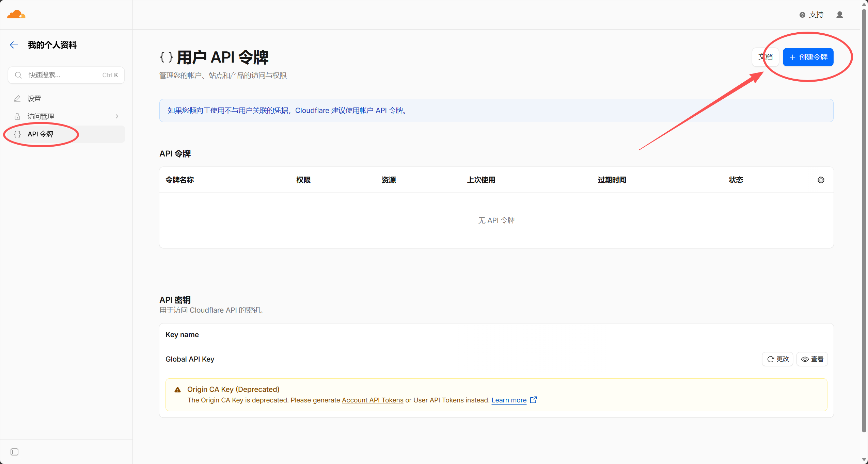Go back using the arrow beside 我的个人资料

click(x=14, y=45)
